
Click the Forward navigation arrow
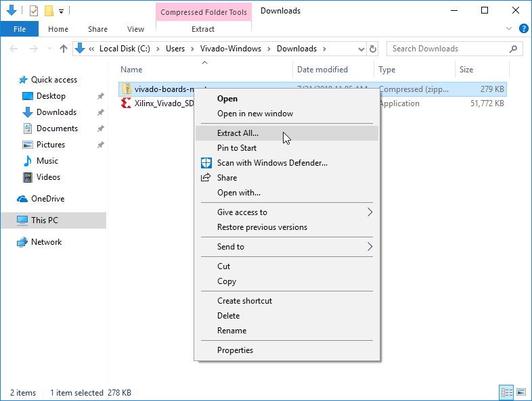(x=33, y=49)
